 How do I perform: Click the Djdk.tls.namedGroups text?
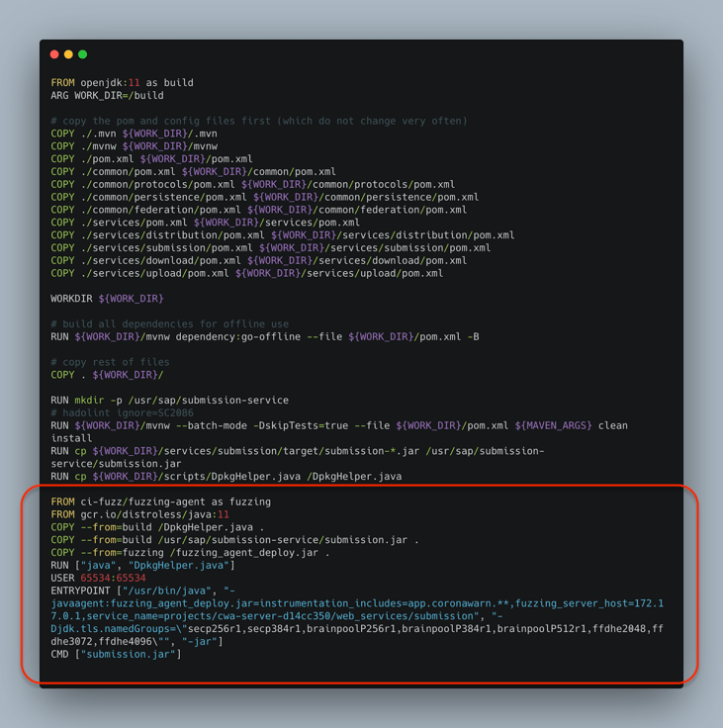tap(113, 629)
